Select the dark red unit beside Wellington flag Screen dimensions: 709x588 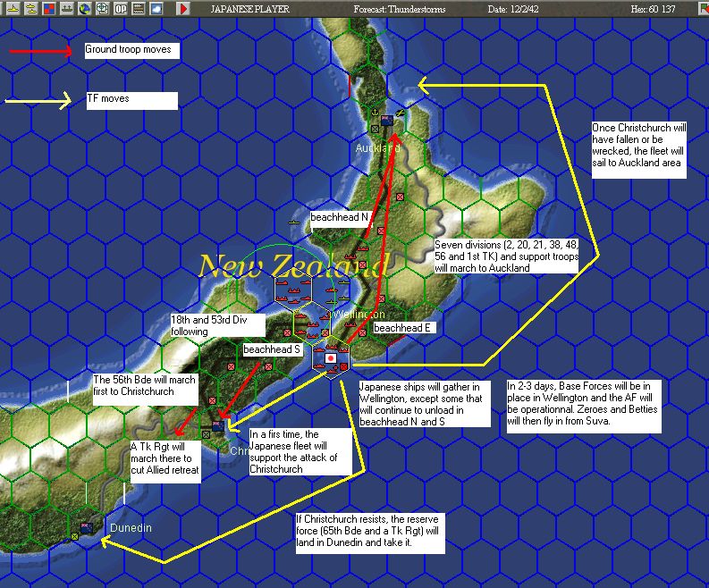tap(343, 366)
